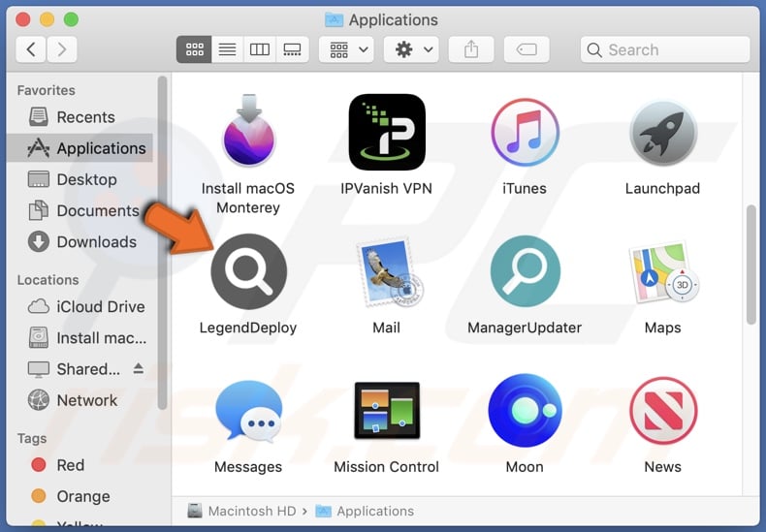Open the IPVanish VPN app icon
The height and width of the screenshot is (532, 766).
(x=387, y=132)
